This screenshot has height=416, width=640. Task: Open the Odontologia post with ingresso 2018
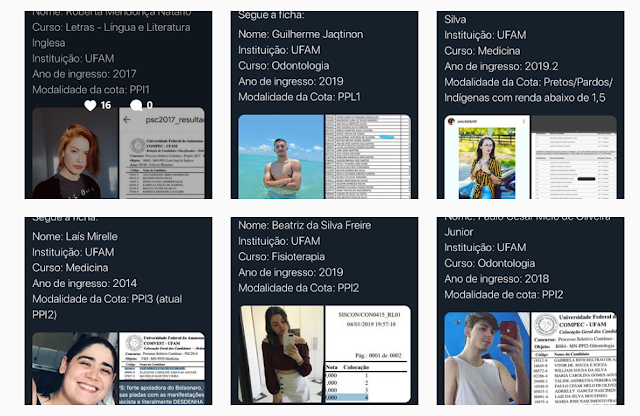click(x=530, y=311)
